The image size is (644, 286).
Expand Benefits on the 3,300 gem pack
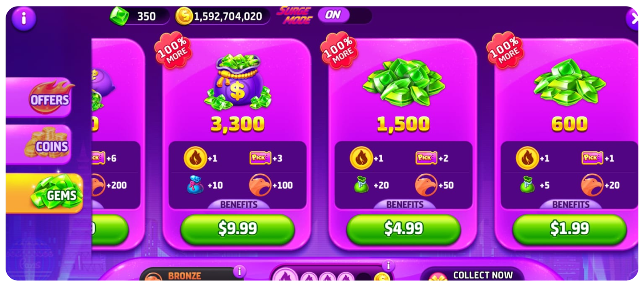(x=238, y=204)
